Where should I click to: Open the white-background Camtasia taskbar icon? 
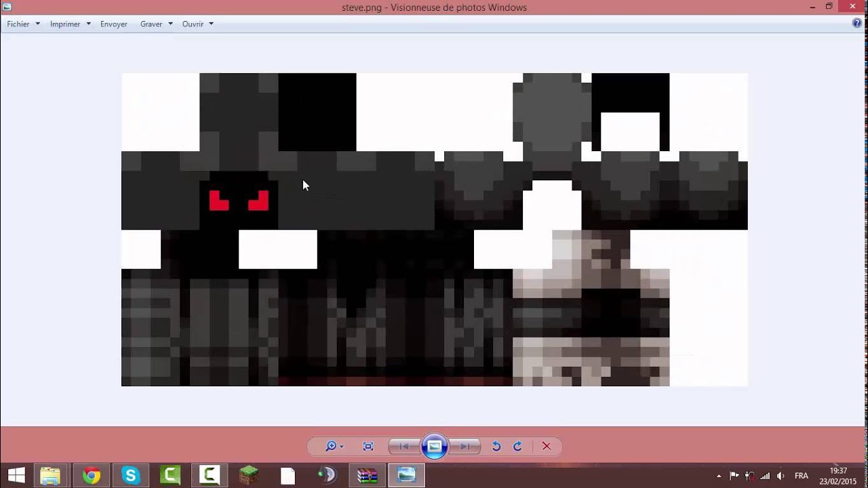[209, 476]
